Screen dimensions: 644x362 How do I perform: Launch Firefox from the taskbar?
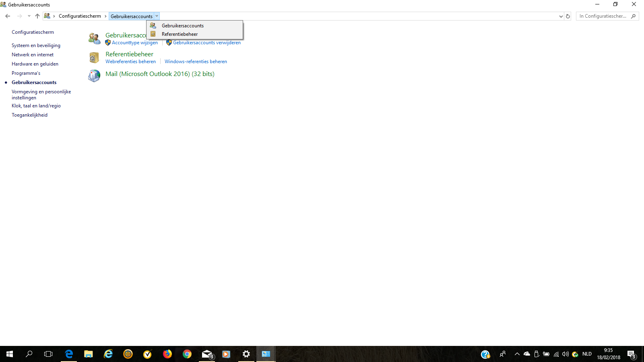click(x=167, y=354)
